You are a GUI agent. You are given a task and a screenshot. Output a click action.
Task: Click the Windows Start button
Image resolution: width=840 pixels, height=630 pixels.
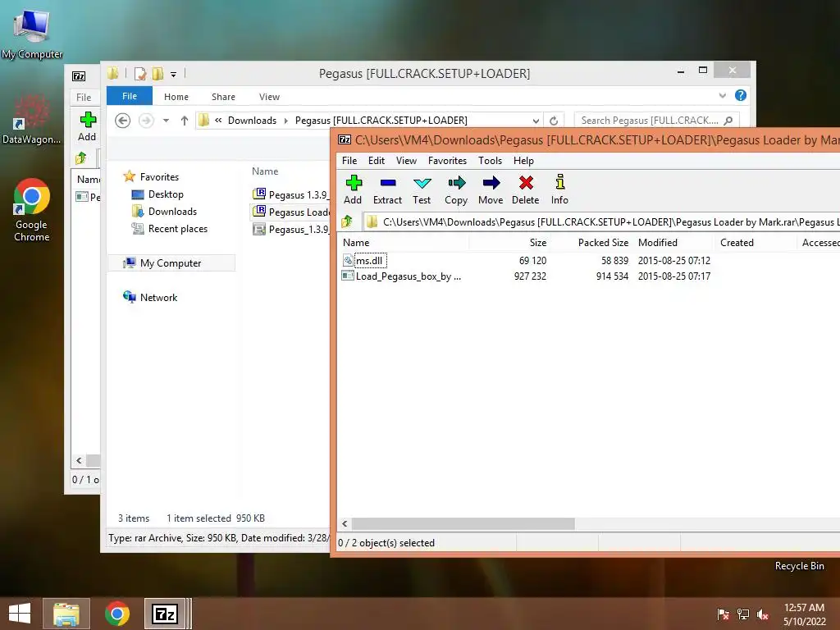(x=20, y=614)
